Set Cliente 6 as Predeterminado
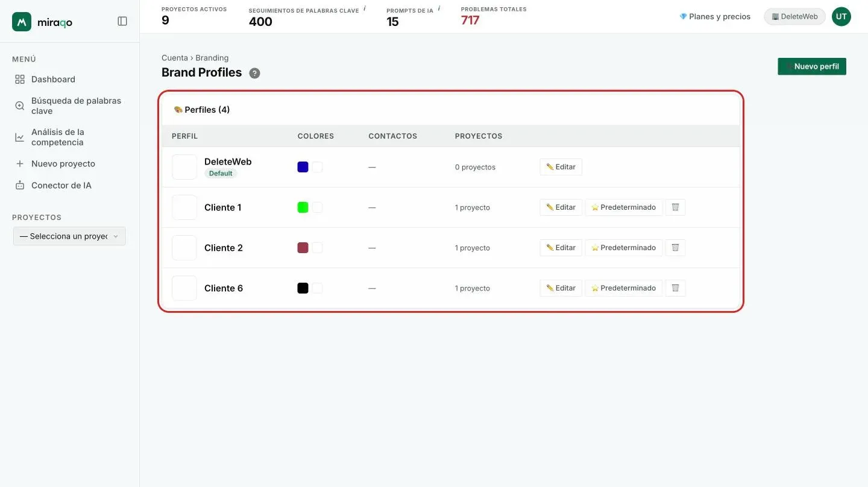Image resolution: width=868 pixels, height=487 pixels. tap(623, 288)
